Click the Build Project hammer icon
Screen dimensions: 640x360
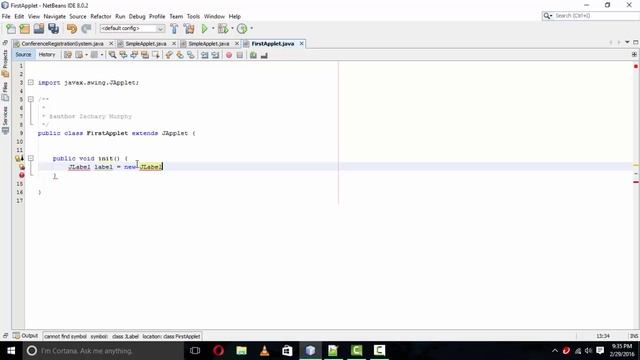tap(174, 29)
